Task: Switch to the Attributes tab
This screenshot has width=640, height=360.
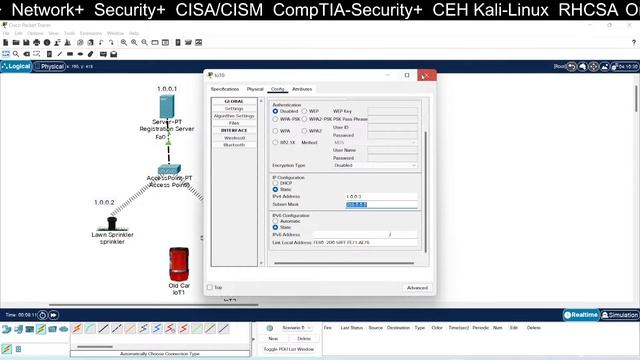Action: point(302,89)
